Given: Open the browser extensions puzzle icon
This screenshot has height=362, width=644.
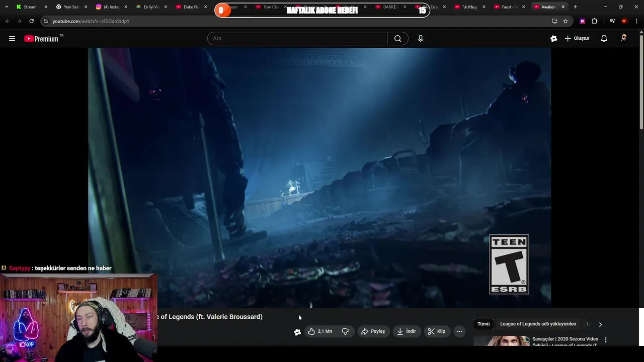Looking at the screenshot, I should pyautogui.click(x=595, y=21).
